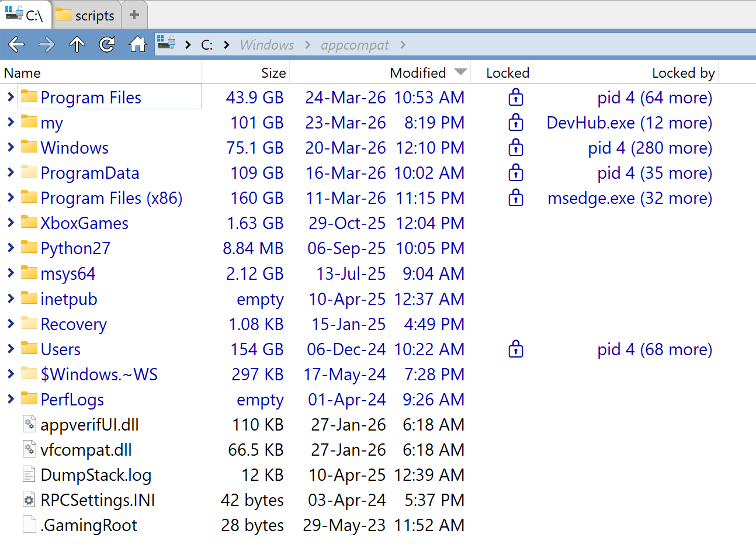This screenshot has height=555, width=756.
Task: Select the Program Files (x86) folder name
Action: 112,198
